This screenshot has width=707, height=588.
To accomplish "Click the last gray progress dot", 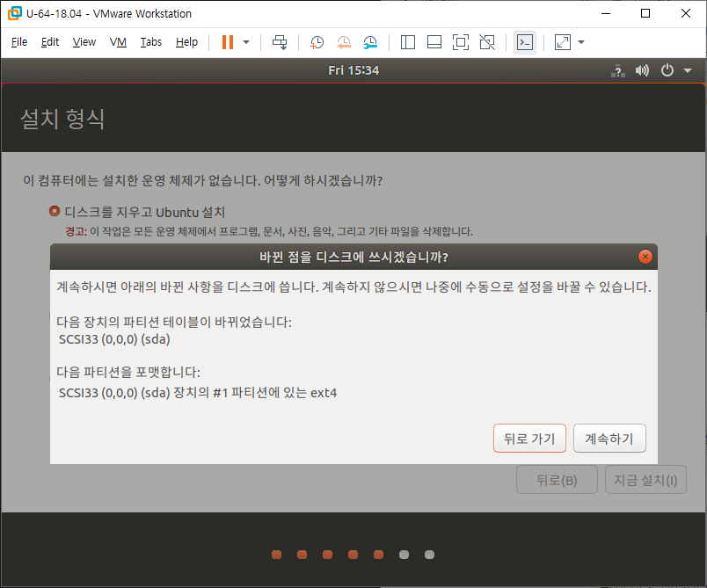I will (x=430, y=555).
